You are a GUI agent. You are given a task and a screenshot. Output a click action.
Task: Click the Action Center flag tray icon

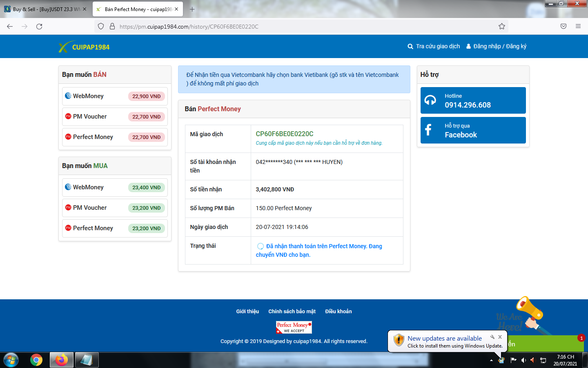coord(513,360)
